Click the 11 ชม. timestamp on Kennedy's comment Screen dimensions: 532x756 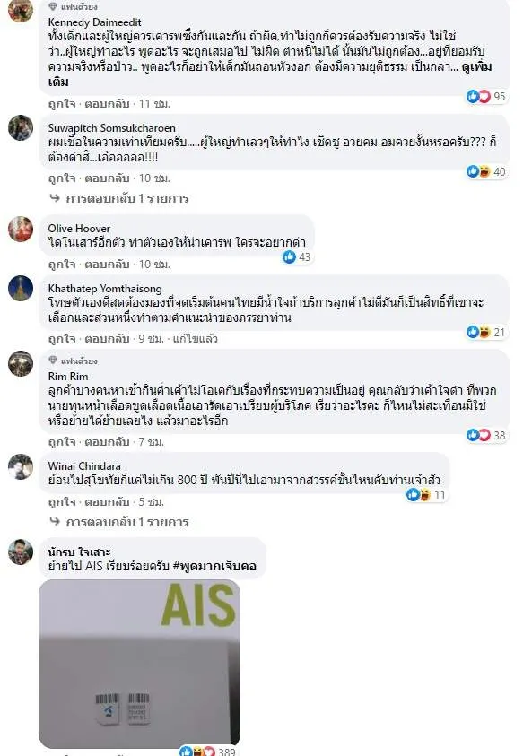(x=154, y=104)
